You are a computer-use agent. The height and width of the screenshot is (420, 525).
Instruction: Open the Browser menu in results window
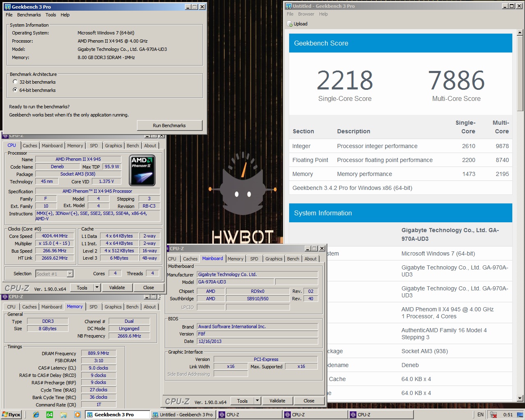point(306,14)
